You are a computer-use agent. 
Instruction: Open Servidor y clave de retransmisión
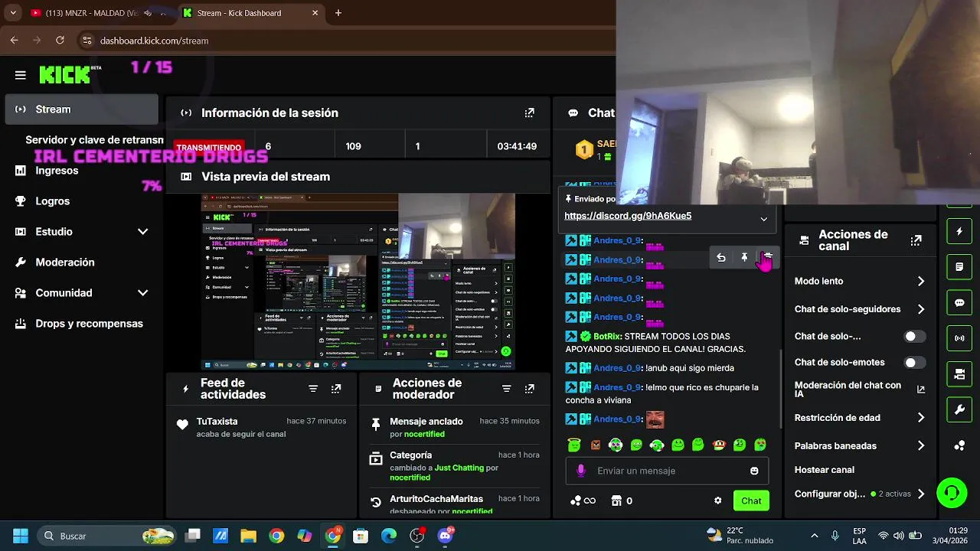tap(94, 140)
